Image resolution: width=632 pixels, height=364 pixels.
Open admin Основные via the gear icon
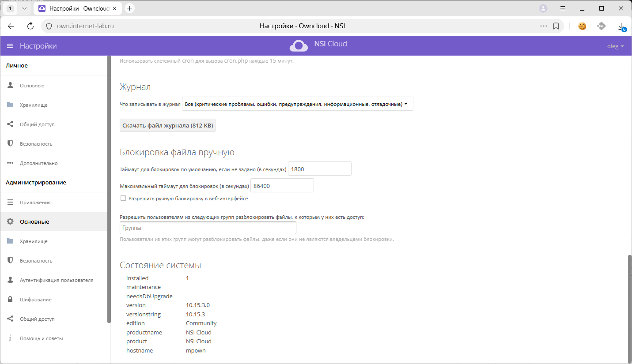(x=10, y=222)
